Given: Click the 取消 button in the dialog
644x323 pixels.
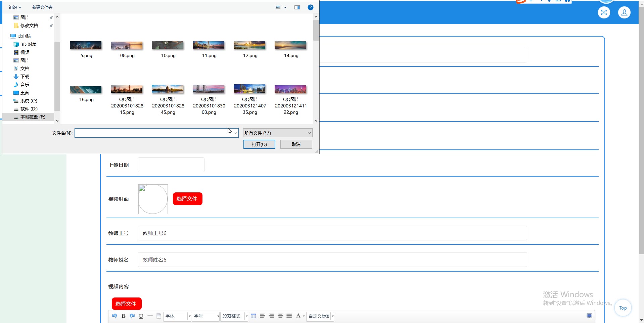Looking at the screenshot, I should (x=296, y=144).
